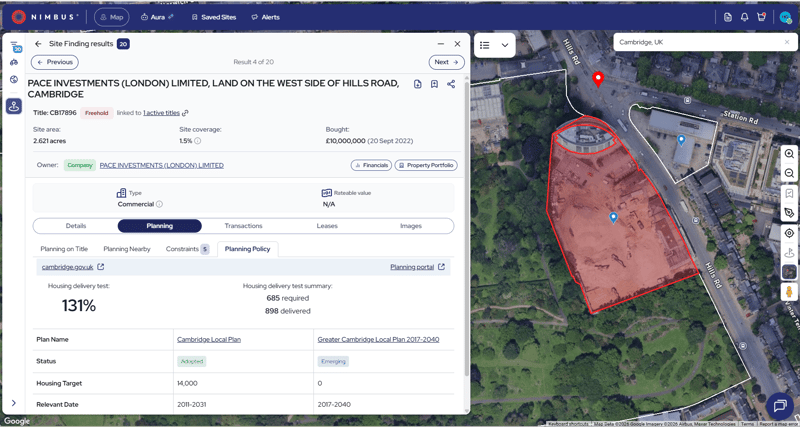The image size is (800, 427).
Task: Click the results panel vertical scrollbar
Action: point(466,228)
